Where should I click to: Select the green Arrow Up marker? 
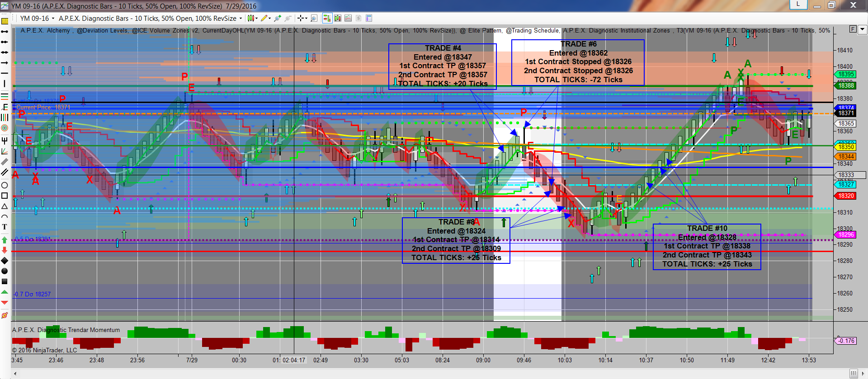pos(5,239)
